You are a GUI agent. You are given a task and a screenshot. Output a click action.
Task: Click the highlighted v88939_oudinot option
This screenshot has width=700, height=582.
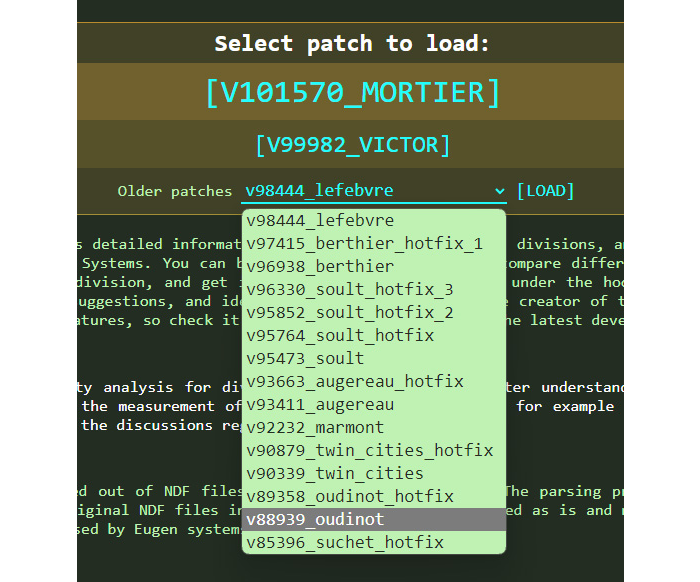click(x=315, y=520)
